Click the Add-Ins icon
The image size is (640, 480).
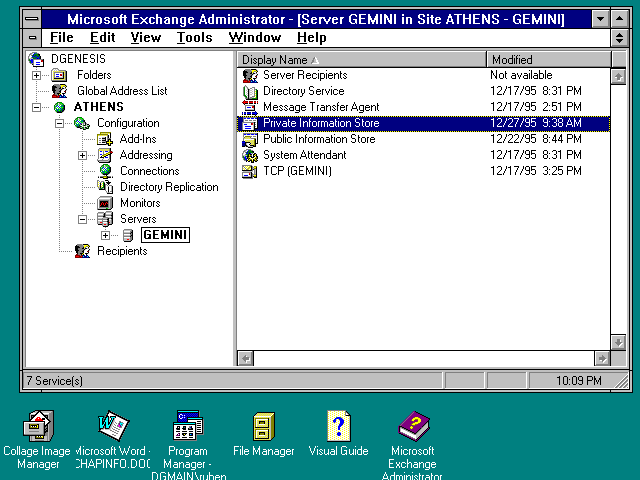(x=105, y=139)
